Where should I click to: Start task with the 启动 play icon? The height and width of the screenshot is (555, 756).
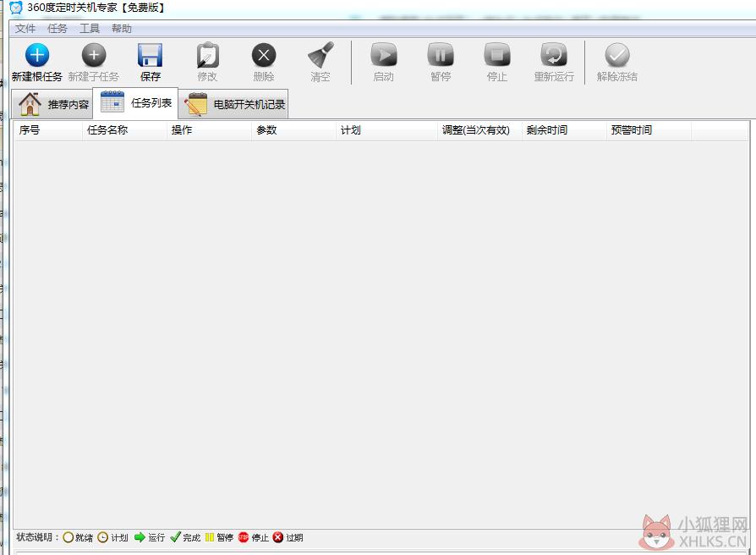point(384,54)
